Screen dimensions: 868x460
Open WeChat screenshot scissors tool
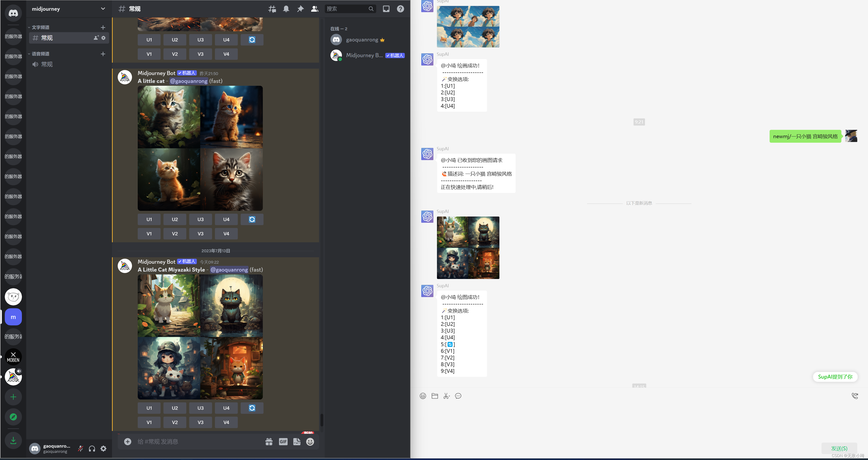pos(447,396)
